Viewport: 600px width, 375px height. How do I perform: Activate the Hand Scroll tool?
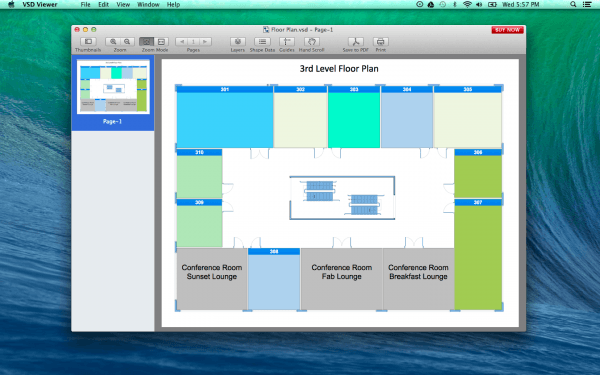coord(311,42)
